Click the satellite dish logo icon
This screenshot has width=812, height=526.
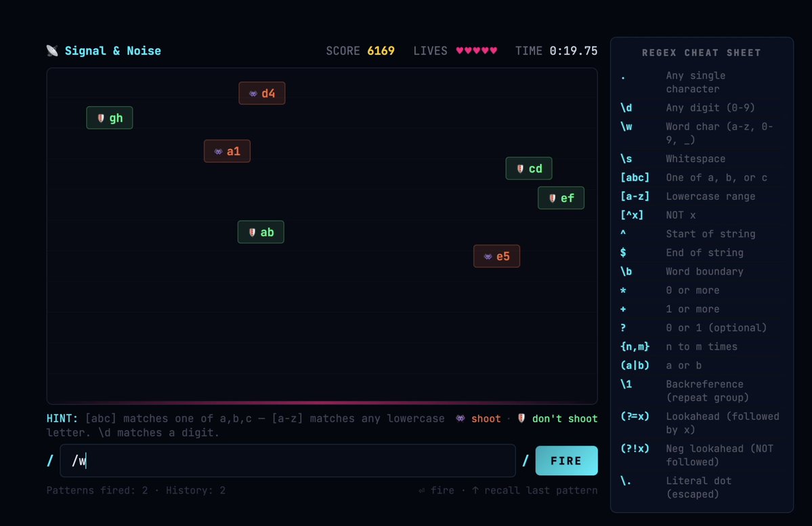[x=52, y=51]
